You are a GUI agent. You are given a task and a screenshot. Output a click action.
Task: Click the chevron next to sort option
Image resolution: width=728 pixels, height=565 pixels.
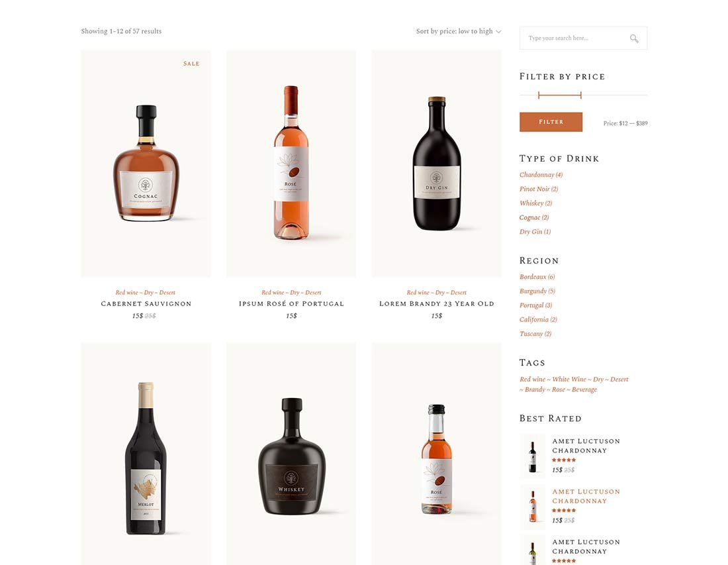tap(498, 32)
